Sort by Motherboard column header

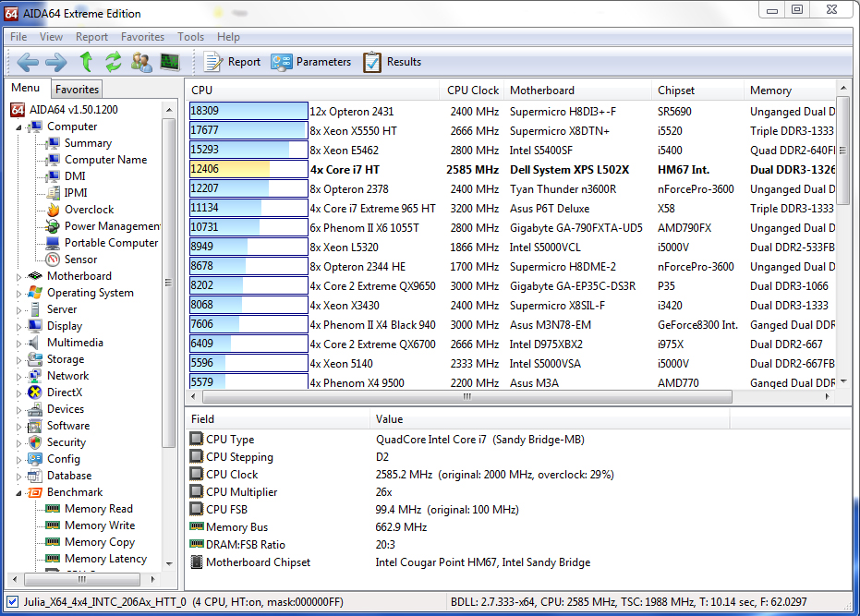577,90
